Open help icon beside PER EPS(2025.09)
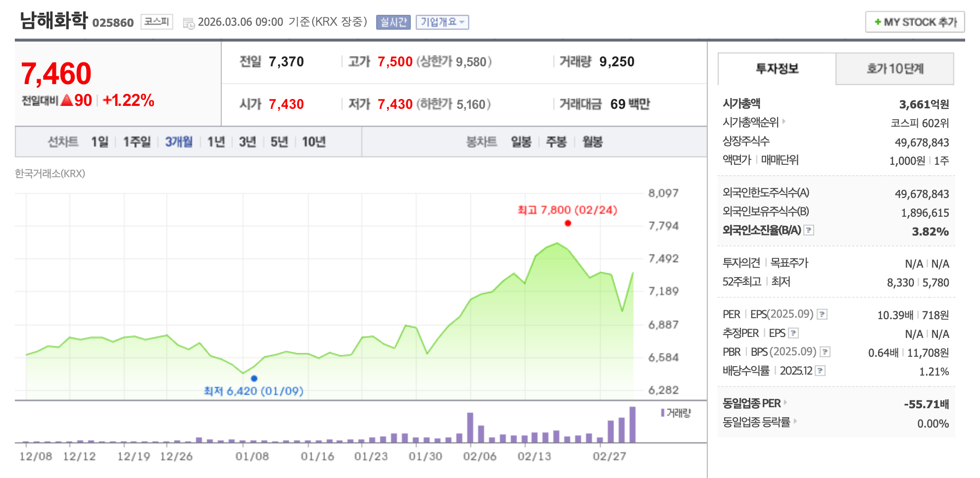 [x=822, y=314]
